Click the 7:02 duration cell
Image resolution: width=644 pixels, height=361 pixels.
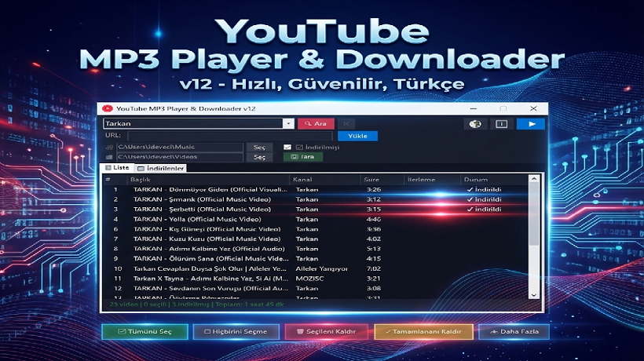[374, 268]
